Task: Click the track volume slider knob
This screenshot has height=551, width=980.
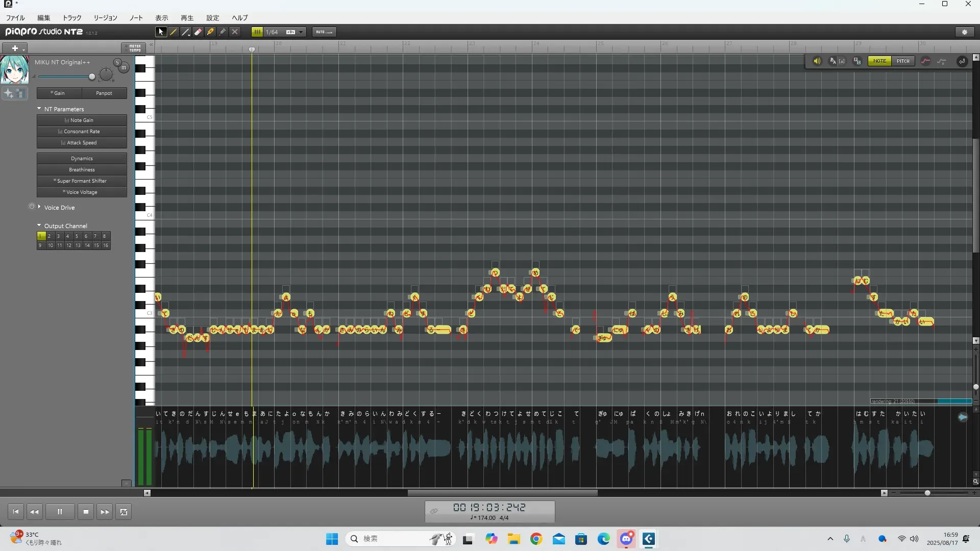Action: click(x=92, y=77)
